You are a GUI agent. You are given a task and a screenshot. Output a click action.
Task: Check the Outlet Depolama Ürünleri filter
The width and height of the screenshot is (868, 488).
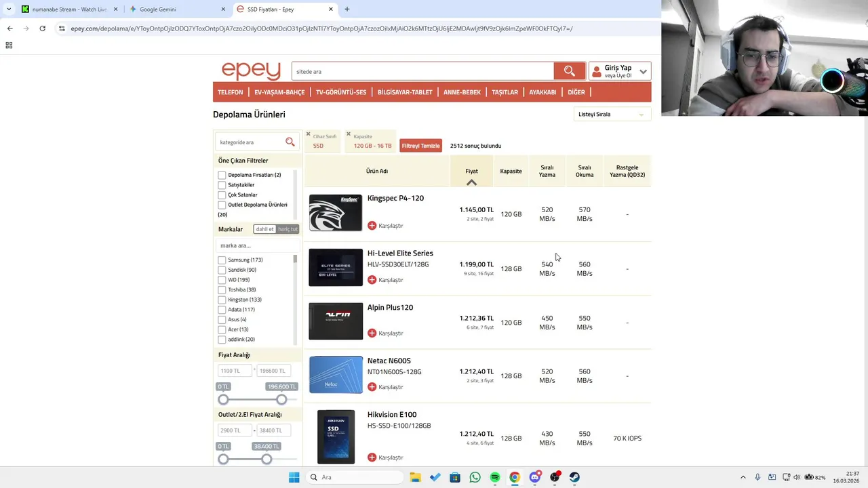[222, 205]
